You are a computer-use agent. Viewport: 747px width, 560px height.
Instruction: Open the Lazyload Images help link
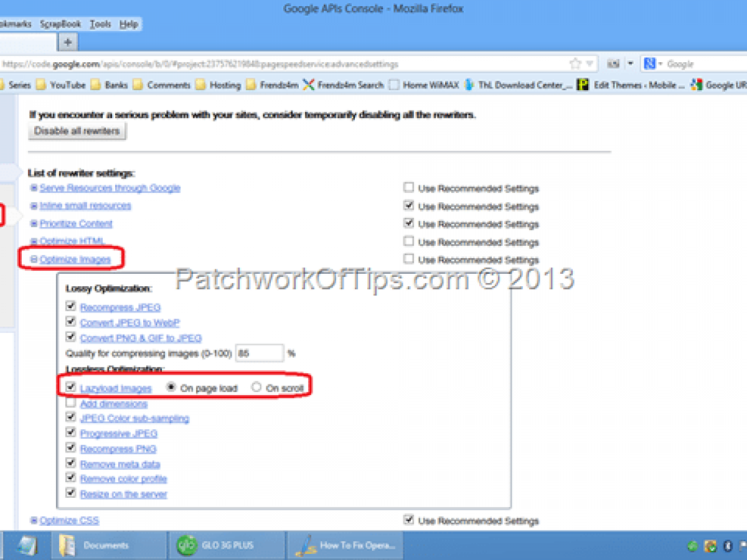116,388
